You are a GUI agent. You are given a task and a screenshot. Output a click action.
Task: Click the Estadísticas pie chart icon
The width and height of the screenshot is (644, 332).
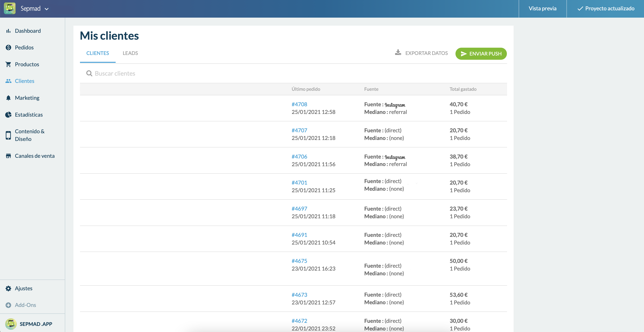(x=8, y=114)
